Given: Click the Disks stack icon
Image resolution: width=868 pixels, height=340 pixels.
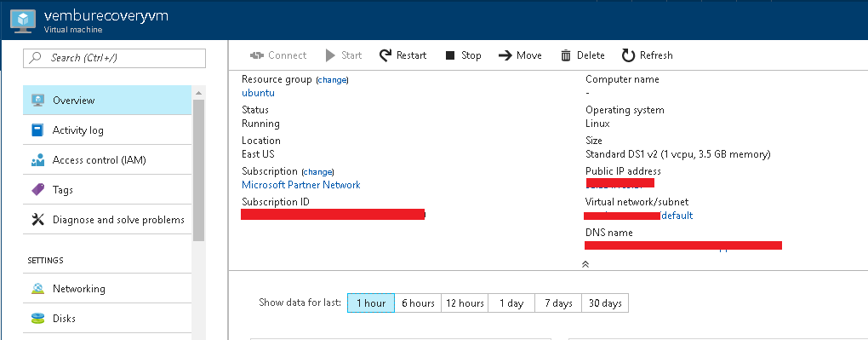Looking at the screenshot, I should point(37,319).
